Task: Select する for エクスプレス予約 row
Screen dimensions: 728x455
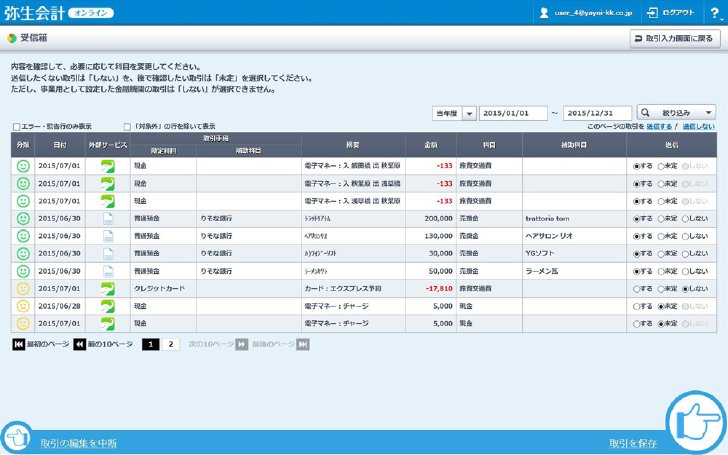Action: 637,289
